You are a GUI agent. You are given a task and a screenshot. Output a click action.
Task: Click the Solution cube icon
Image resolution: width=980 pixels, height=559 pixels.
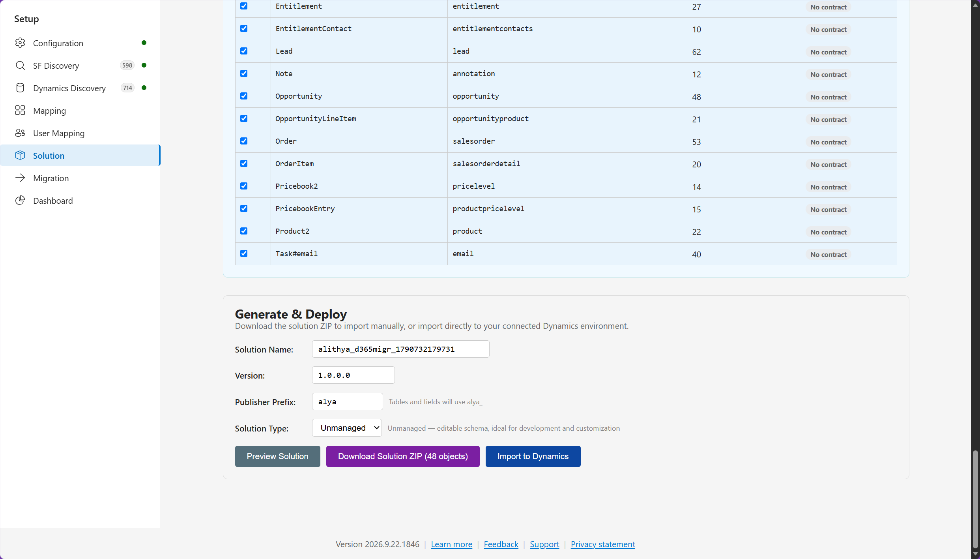pyautogui.click(x=20, y=156)
